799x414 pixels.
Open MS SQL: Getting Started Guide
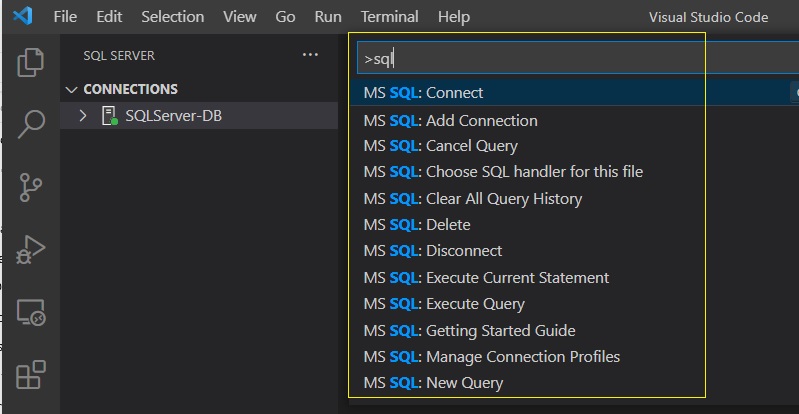coord(574,330)
